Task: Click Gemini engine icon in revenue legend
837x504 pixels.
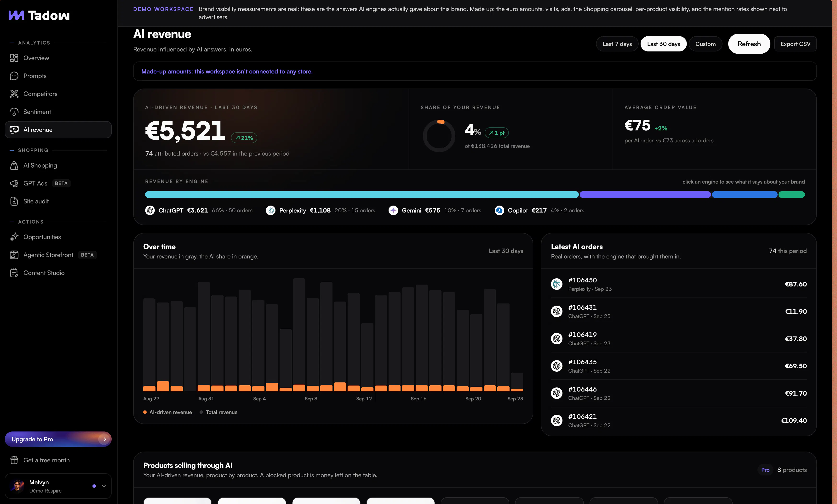Action: 393,210
